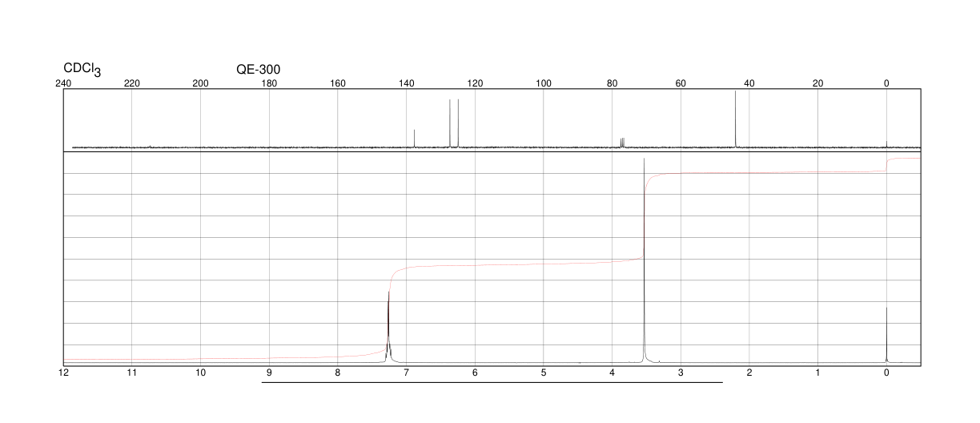Select the 200 tick label on carbon axis
The height and width of the screenshot is (423, 980).
[x=201, y=83]
